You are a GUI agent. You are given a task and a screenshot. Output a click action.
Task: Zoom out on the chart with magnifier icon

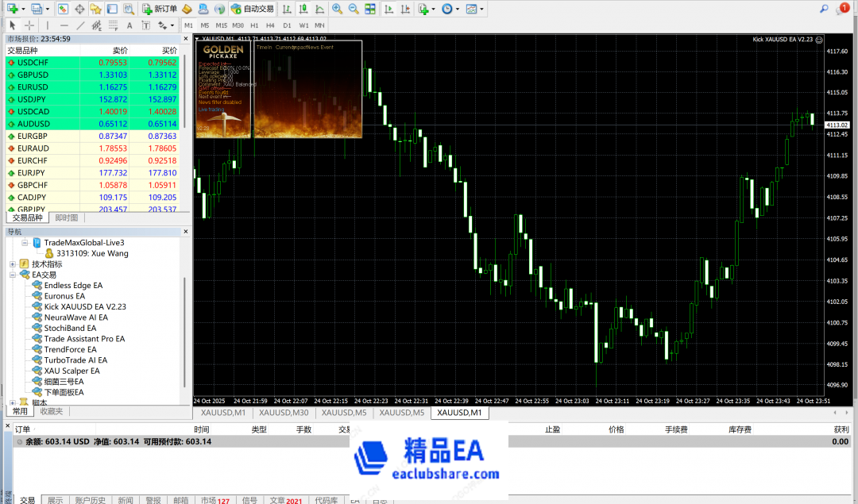(x=354, y=9)
